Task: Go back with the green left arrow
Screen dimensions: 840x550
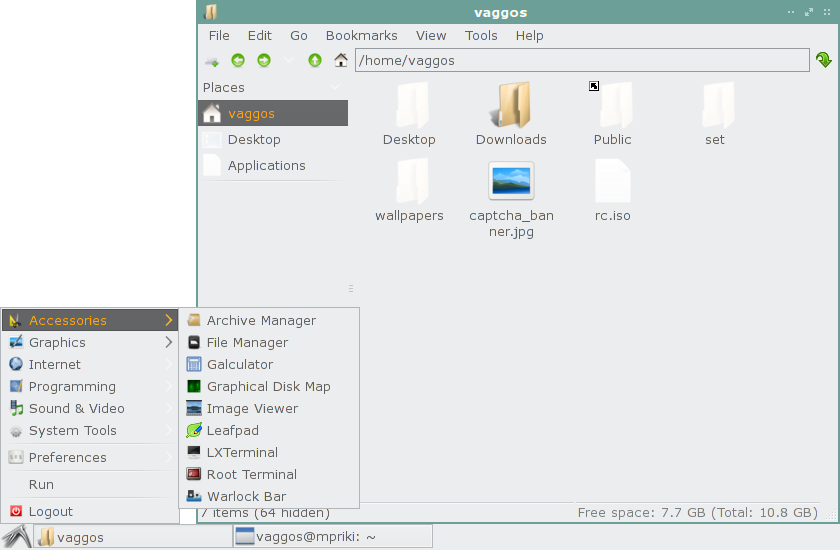Action: (x=238, y=60)
